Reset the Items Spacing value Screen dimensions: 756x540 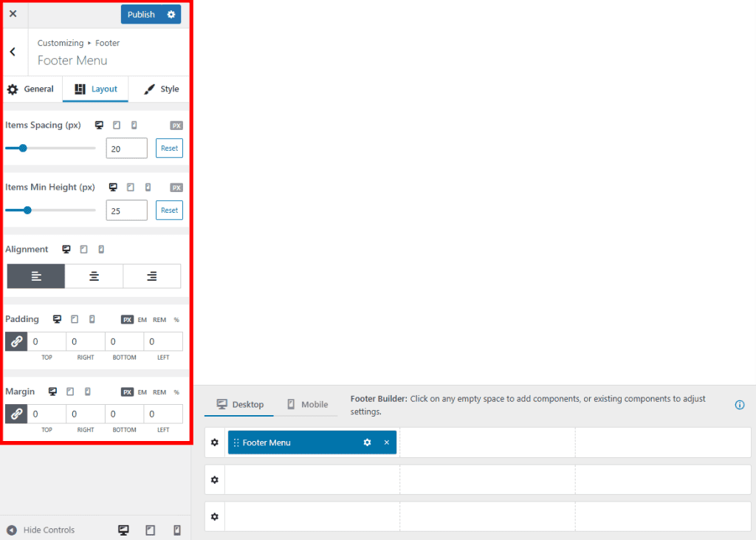(x=169, y=148)
